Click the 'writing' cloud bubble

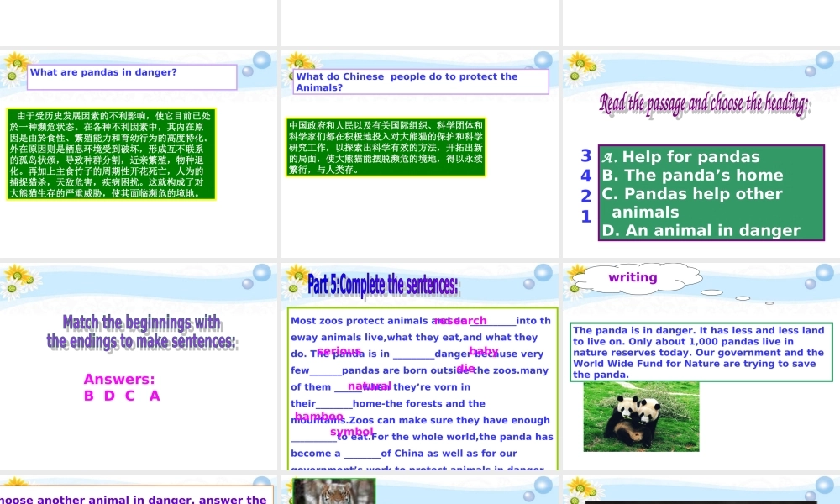point(633,278)
